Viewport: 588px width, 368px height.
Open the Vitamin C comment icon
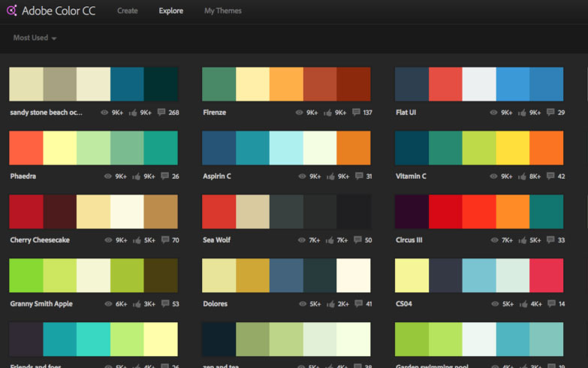550,176
